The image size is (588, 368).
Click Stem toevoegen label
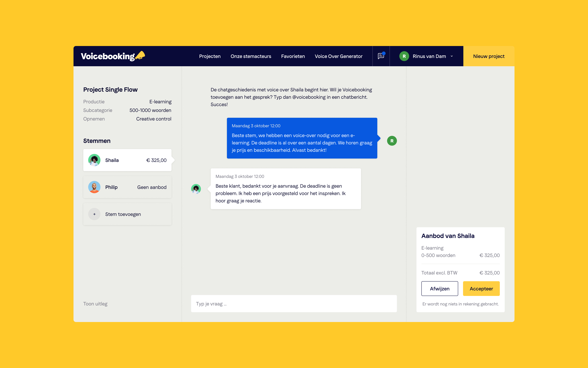point(123,214)
